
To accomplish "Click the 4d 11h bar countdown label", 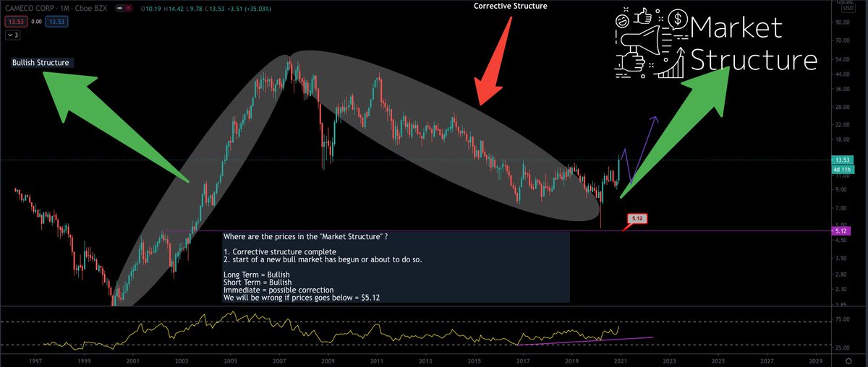I will 843,168.
